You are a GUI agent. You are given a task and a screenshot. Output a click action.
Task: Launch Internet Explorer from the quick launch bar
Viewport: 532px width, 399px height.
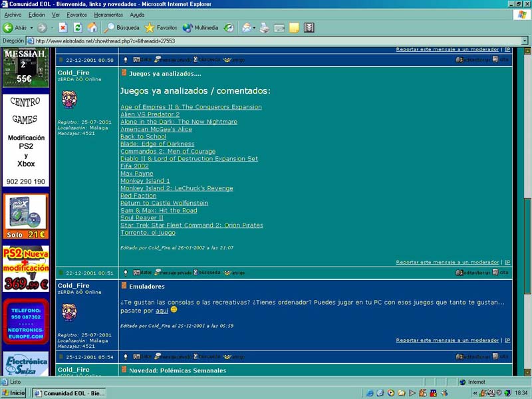point(370,393)
